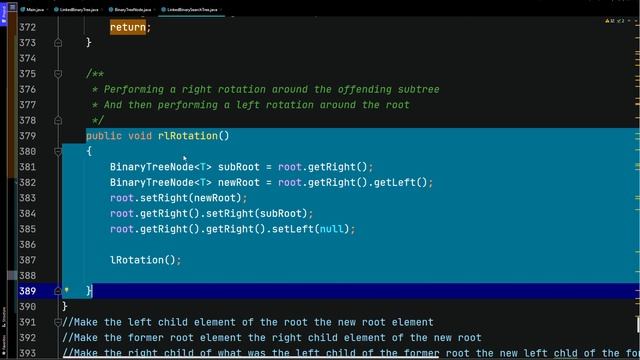The image size is (640, 360).
Task: Click the project view icon beside Main.java tab
Action: [13, 7]
